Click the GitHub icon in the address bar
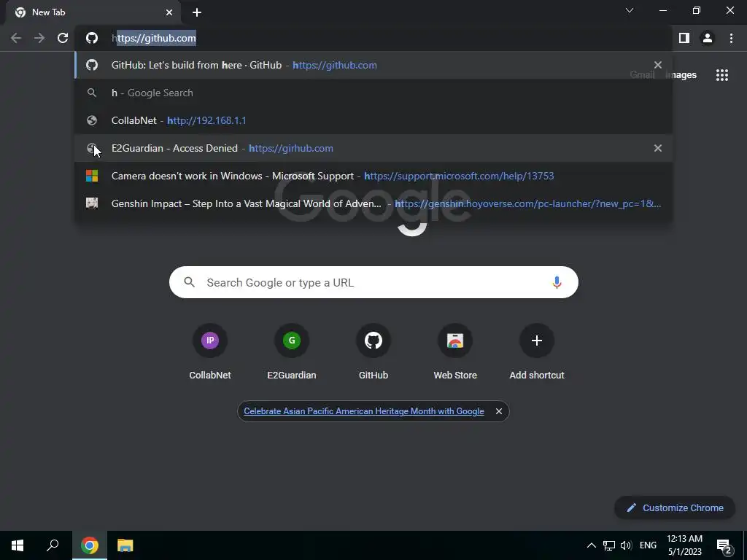The width and height of the screenshot is (747, 560). [92, 38]
